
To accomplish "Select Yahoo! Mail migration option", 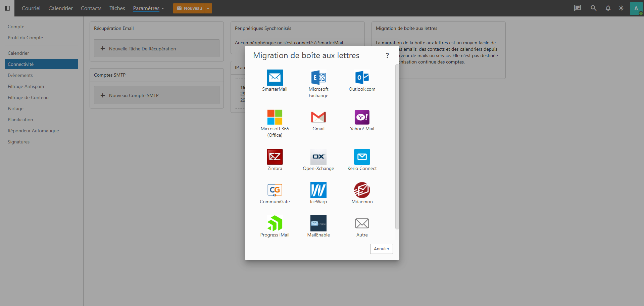I will (x=362, y=120).
